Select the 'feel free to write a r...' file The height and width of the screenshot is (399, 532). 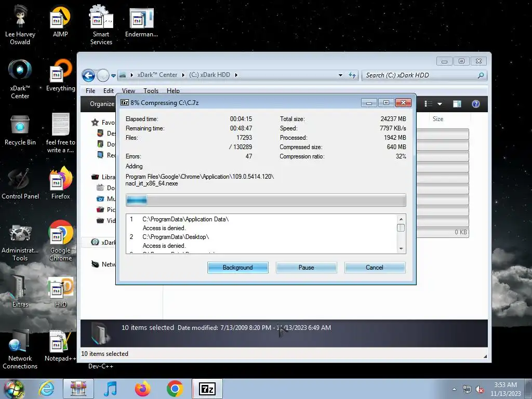[x=60, y=133]
